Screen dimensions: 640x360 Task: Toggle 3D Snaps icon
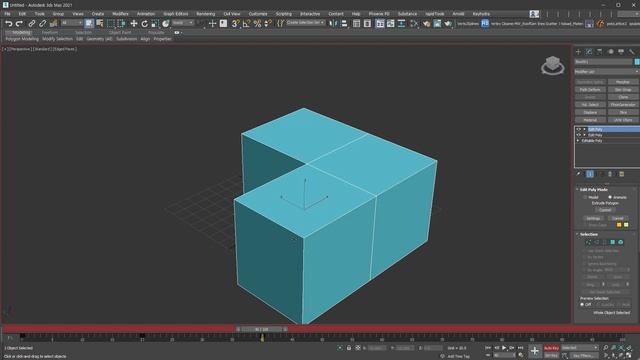coord(235,24)
